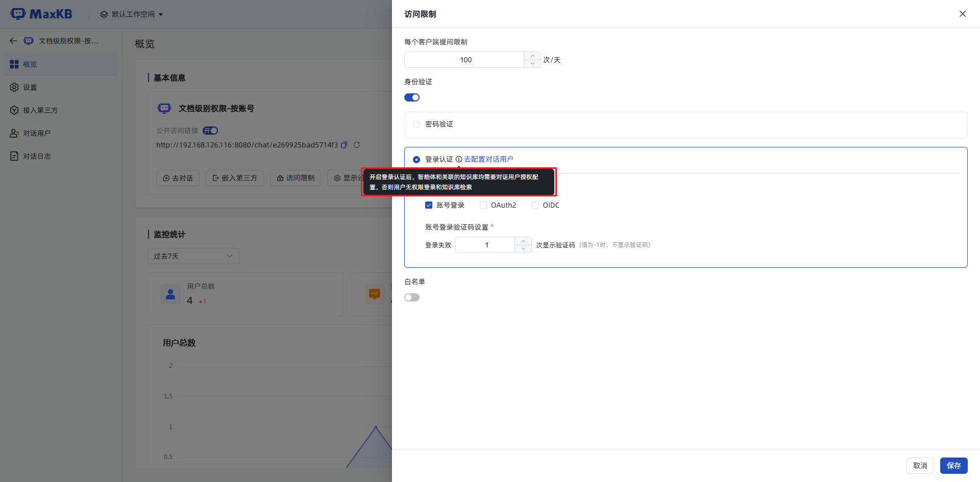The width and height of the screenshot is (980, 482).
Task: Increase the client question limit stepper
Action: [532, 56]
